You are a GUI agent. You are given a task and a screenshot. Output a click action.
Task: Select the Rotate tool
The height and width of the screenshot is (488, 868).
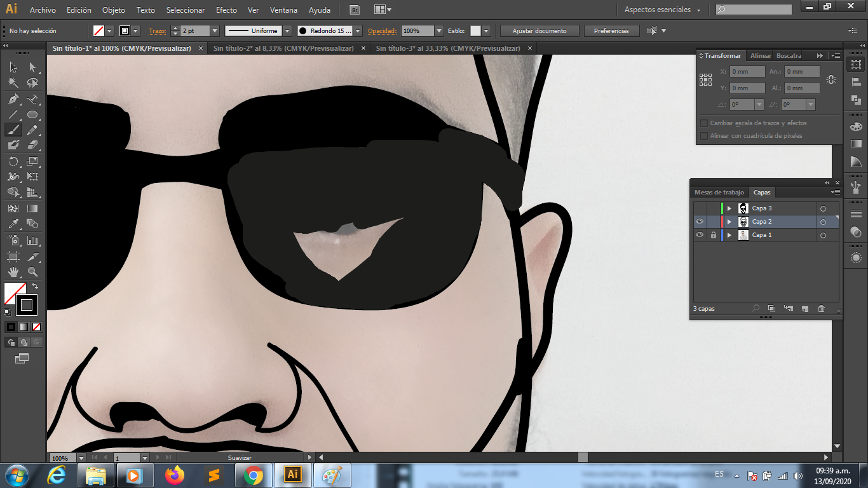point(13,161)
